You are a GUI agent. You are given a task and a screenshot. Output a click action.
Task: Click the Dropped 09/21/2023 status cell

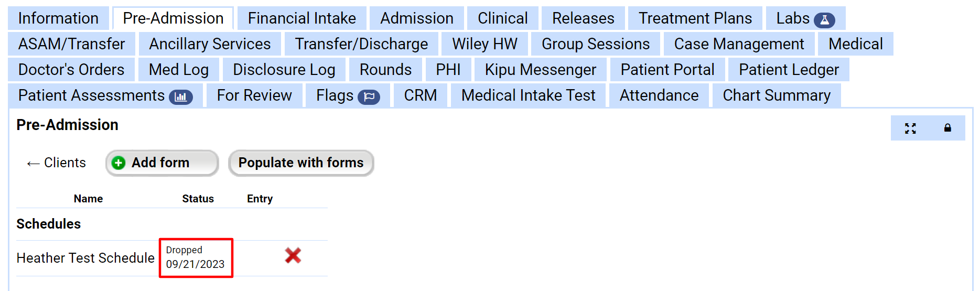(196, 257)
